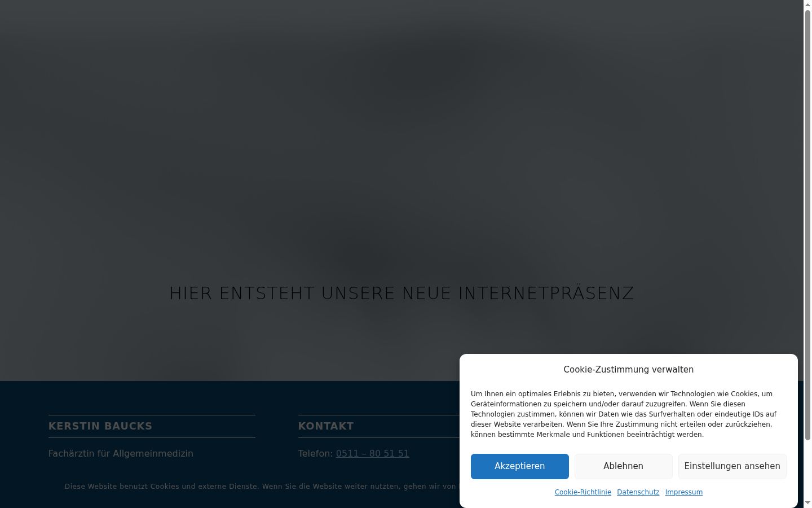Open the Cookie-Richtlinie link
This screenshot has width=812, height=508.
582,492
